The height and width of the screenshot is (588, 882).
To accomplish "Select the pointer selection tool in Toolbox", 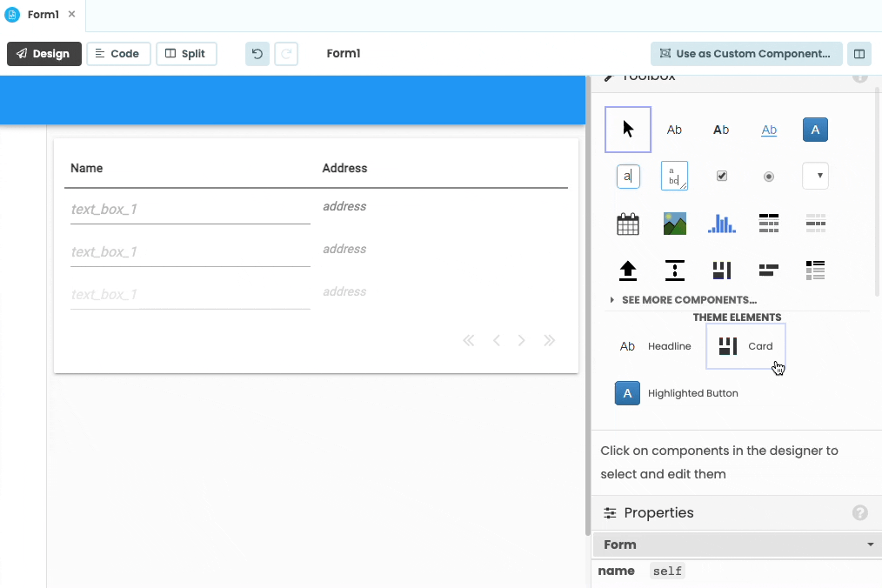I will coord(628,130).
